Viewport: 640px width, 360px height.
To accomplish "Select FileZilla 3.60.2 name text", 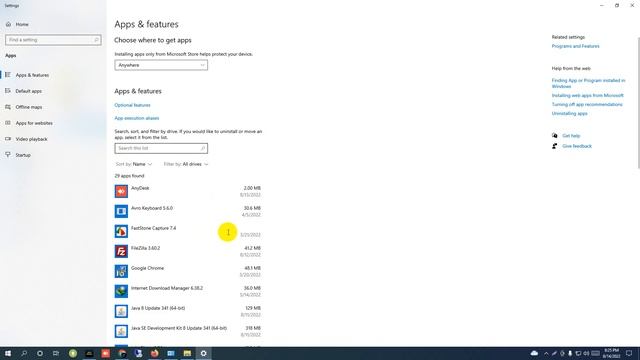I will click(145, 248).
